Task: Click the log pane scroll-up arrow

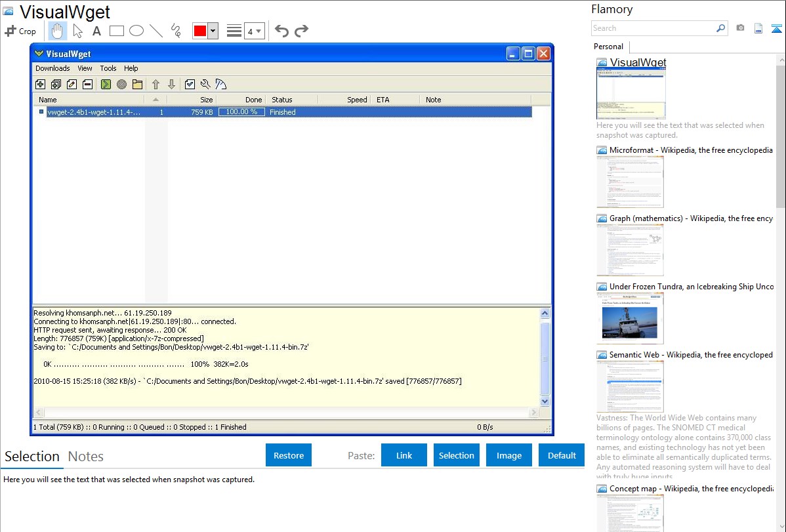Action: (545, 314)
